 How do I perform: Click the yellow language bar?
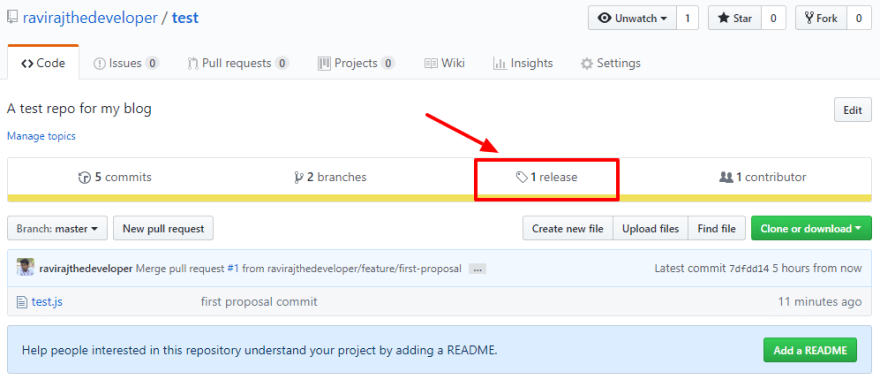point(439,198)
